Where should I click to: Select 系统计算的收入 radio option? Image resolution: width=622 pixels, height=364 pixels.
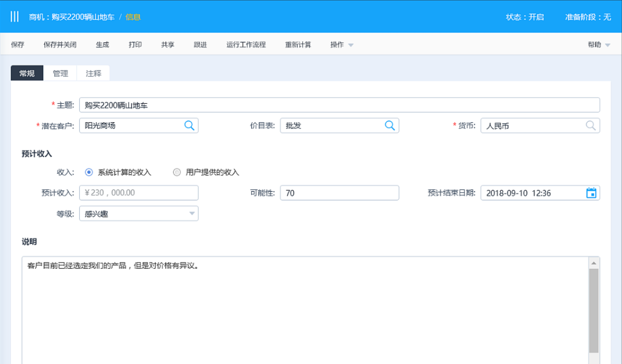[89, 172]
